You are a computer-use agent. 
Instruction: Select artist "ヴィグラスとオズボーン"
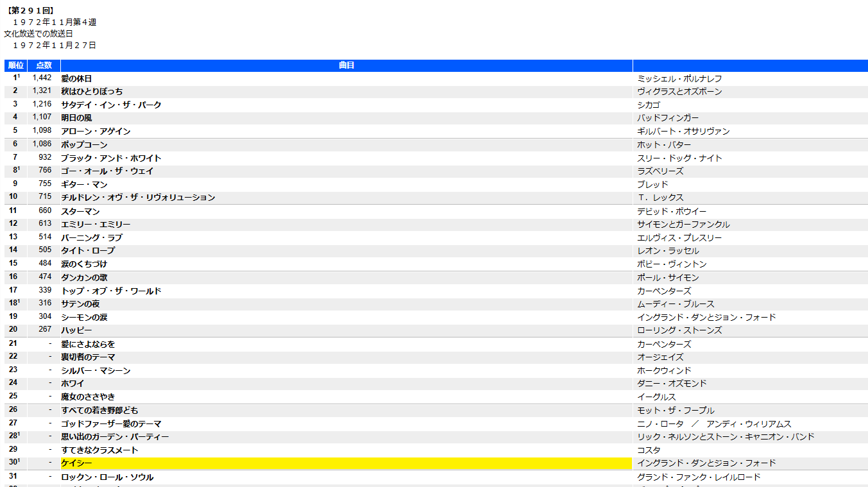point(679,92)
